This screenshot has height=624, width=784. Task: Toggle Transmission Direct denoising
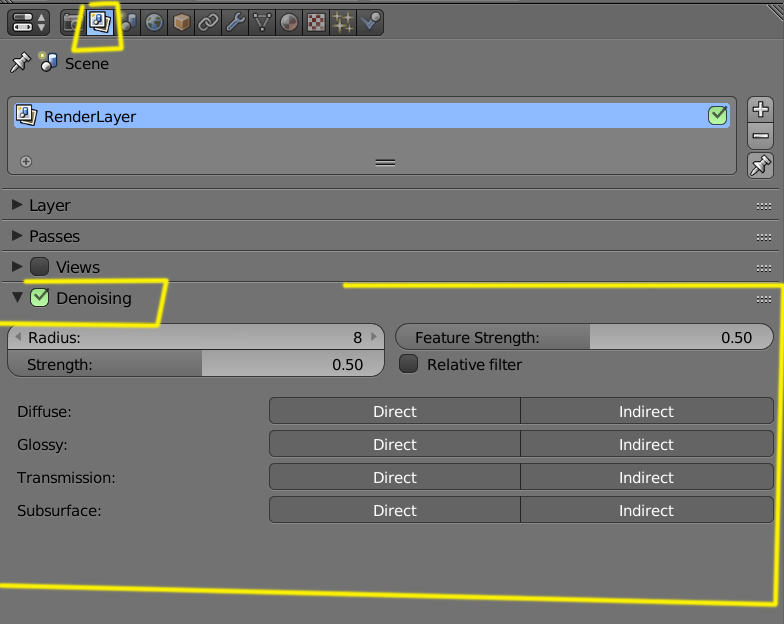click(394, 477)
